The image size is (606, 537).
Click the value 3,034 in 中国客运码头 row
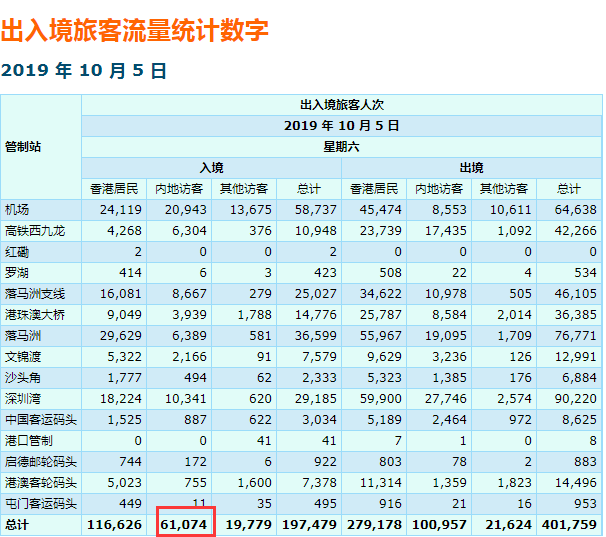click(319, 420)
